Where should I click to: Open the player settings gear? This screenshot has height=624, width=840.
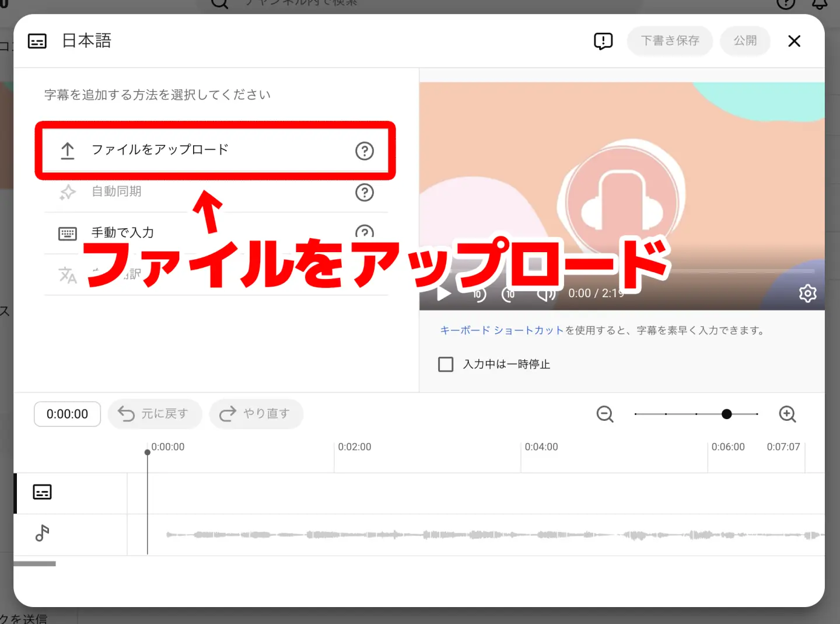pyautogui.click(x=807, y=294)
